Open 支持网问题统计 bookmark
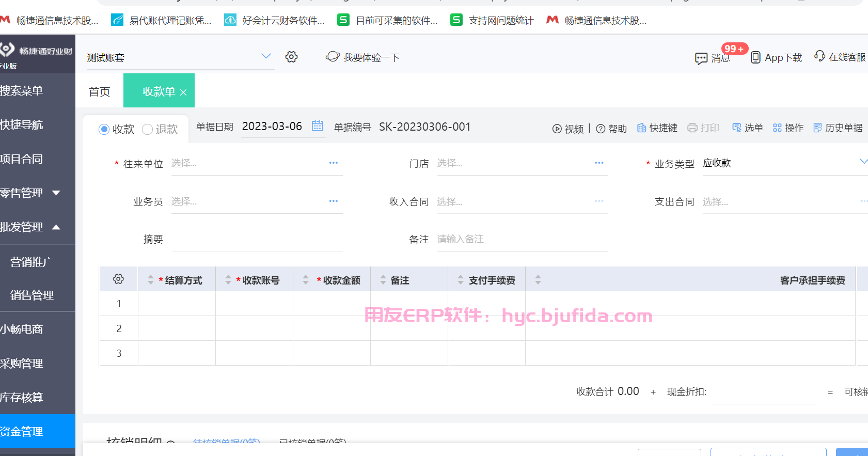868x456 pixels. [x=492, y=20]
